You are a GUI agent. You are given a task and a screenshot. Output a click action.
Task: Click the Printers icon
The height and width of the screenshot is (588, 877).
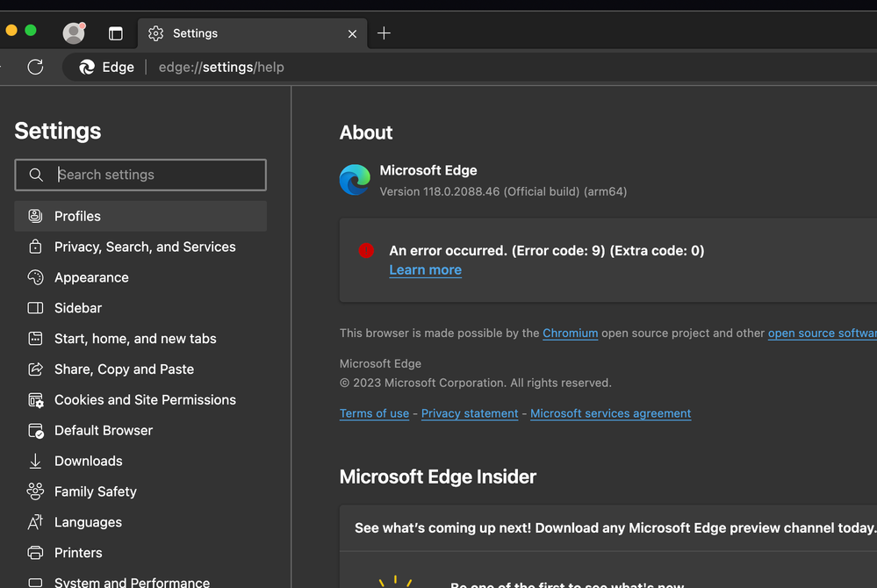[35, 553]
